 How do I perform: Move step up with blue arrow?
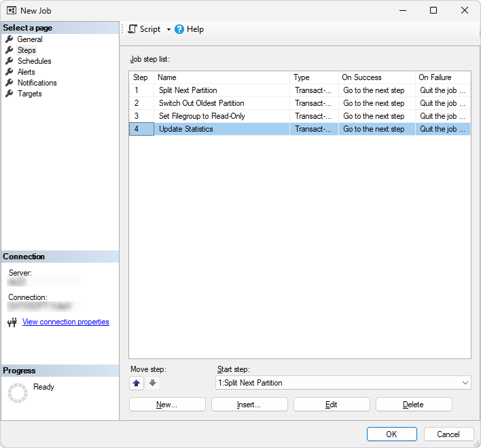pos(137,383)
